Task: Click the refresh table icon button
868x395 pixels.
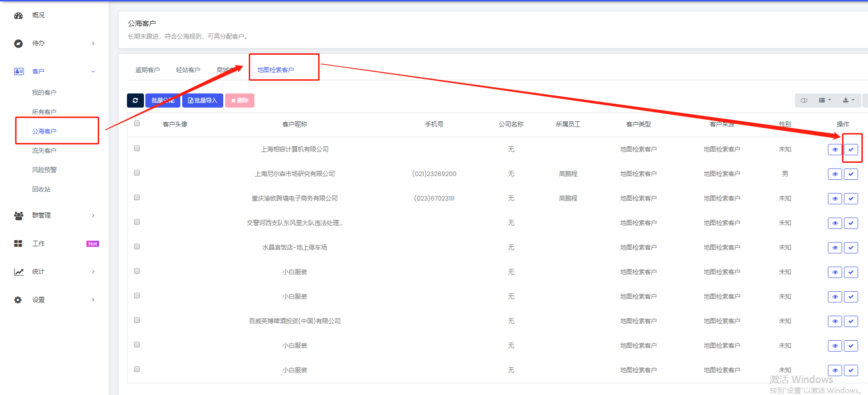Action: pos(135,101)
